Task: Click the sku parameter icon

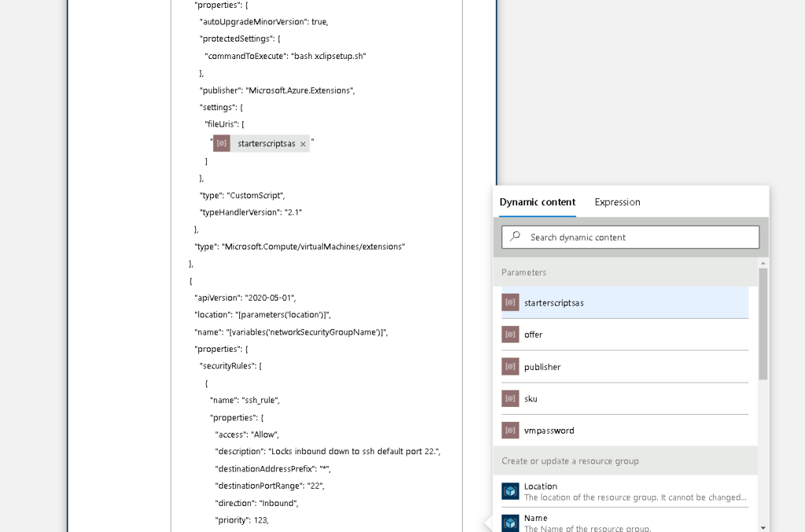Action: pos(511,398)
